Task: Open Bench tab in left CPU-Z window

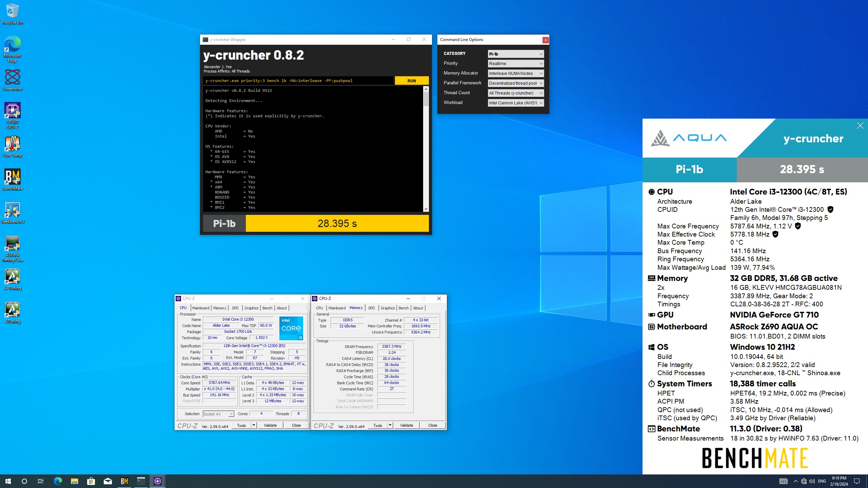Action: click(x=268, y=308)
